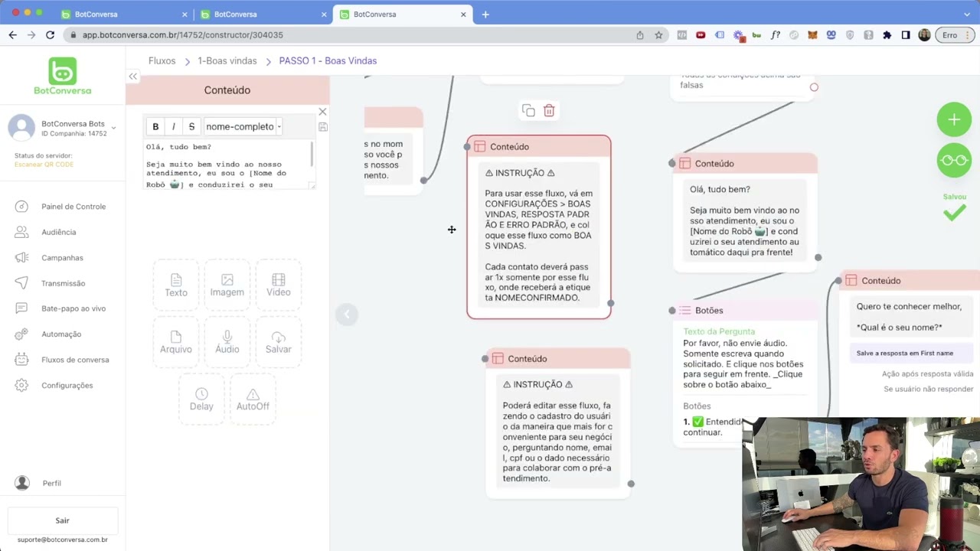
Task: Click the save icon below the close X
Action: pos(323,127)
